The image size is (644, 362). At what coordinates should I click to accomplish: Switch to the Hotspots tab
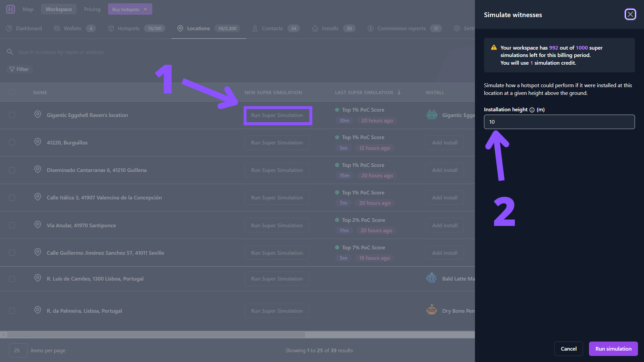pos(136,28)
